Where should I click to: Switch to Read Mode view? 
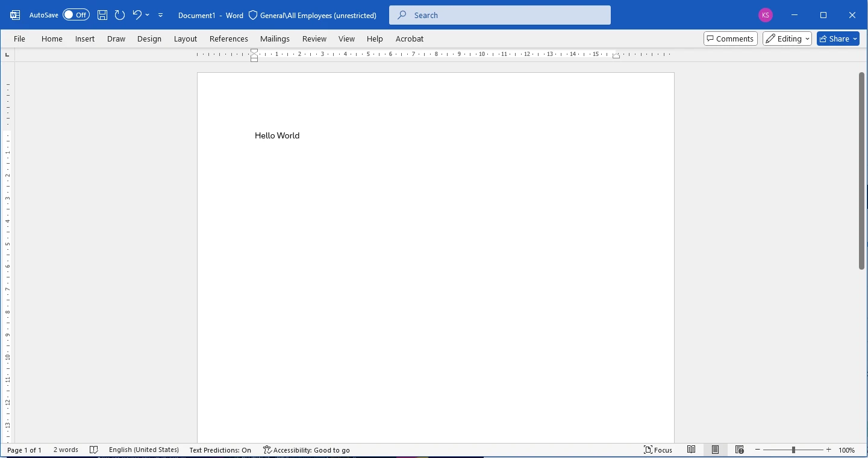coord(692,450)
